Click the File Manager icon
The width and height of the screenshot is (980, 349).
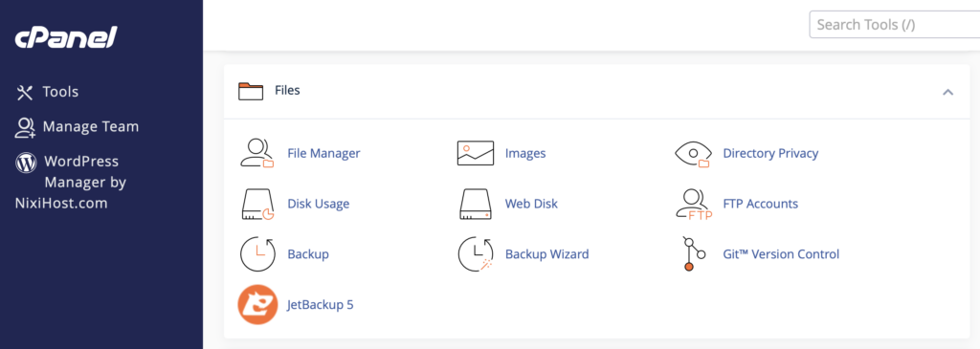point(257,153)
